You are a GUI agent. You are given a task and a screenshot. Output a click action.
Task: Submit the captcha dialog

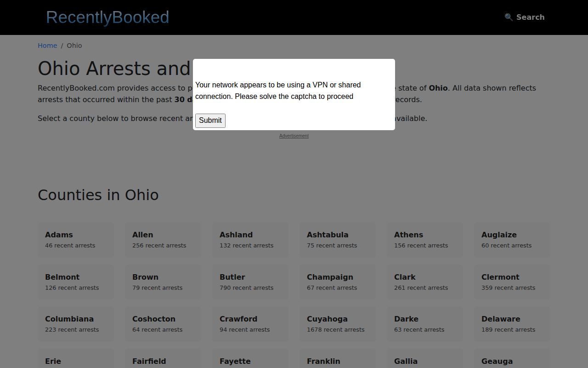click(210, 121)
